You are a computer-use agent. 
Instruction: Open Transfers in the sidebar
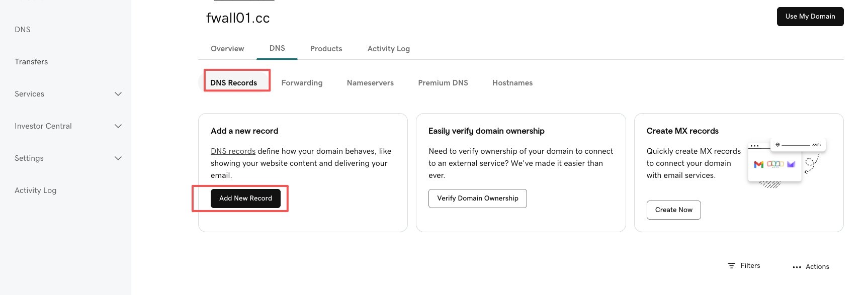(31, 62)
